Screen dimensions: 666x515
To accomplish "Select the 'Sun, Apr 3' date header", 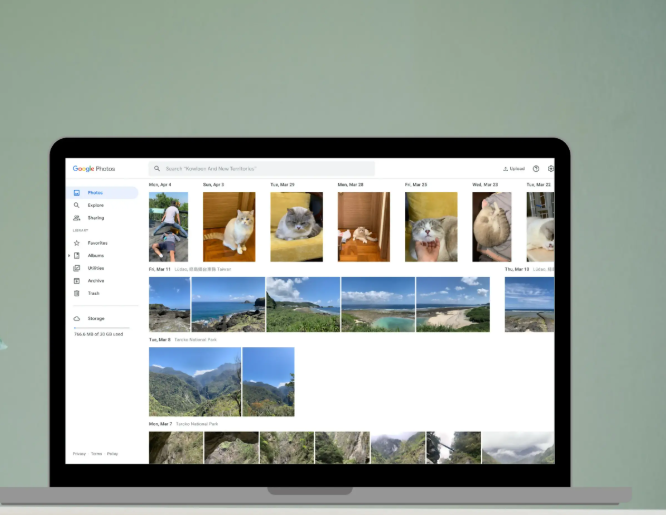I will (x=214, y=185).
